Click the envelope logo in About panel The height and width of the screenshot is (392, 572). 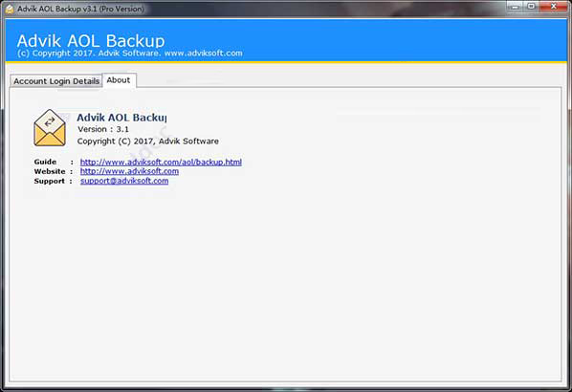[50, 128]
